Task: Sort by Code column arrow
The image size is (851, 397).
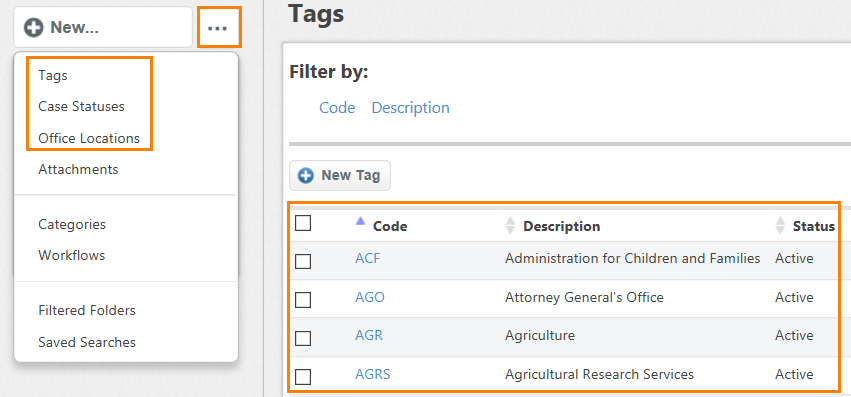Action: (x=360, y=220)
